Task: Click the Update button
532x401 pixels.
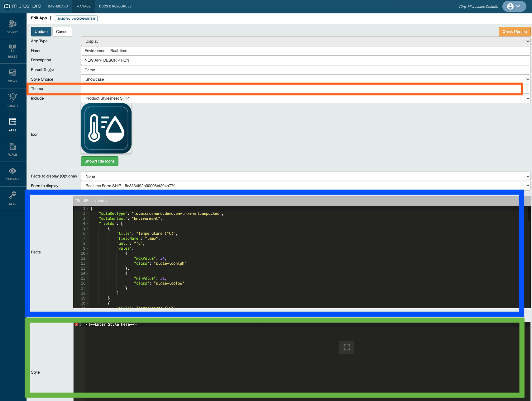Action: pyautogui.click(x=41, y=32)
